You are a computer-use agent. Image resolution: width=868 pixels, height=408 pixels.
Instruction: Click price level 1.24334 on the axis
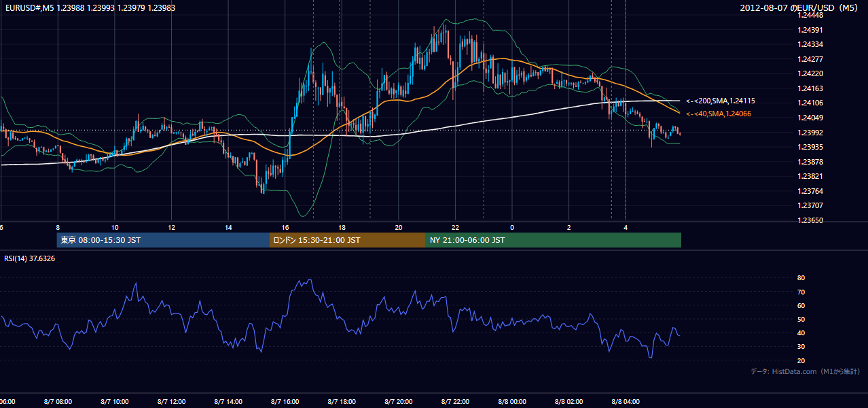[x=810, y=45]
